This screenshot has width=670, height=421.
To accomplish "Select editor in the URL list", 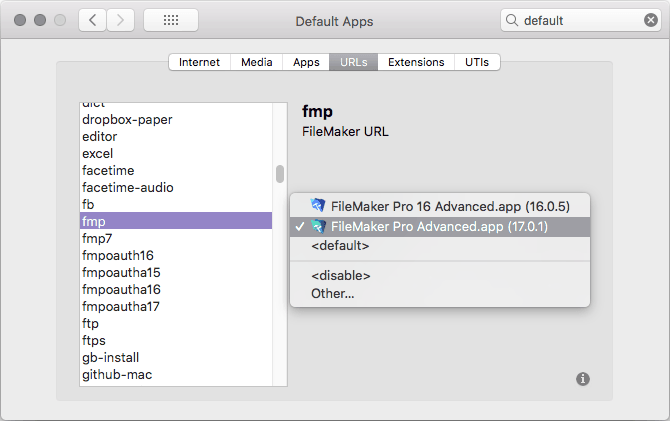I will [176, 136].
